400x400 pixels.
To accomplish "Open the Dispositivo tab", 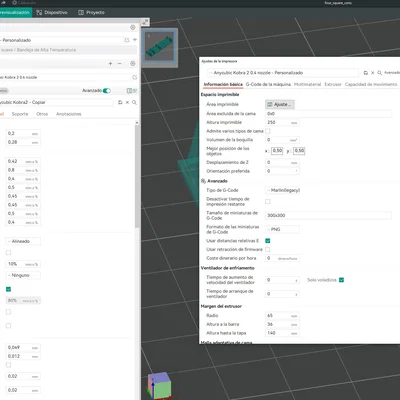I will pos(52,12).
